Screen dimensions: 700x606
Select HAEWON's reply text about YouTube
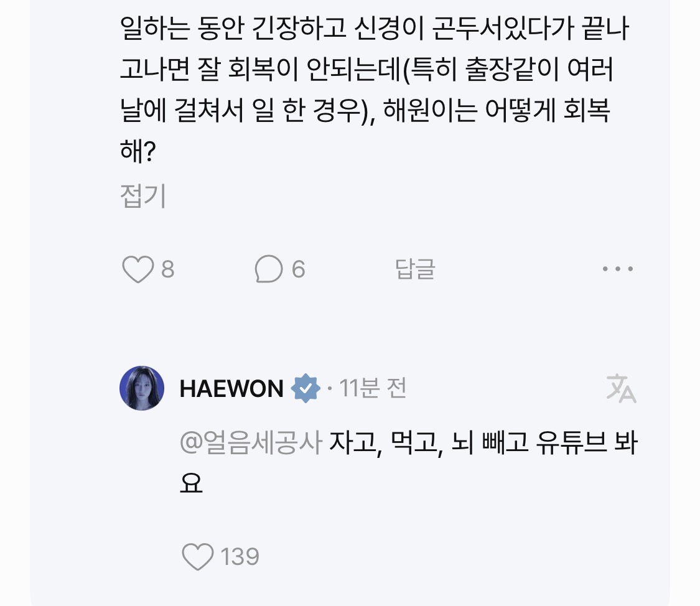(x=408, y=463)
